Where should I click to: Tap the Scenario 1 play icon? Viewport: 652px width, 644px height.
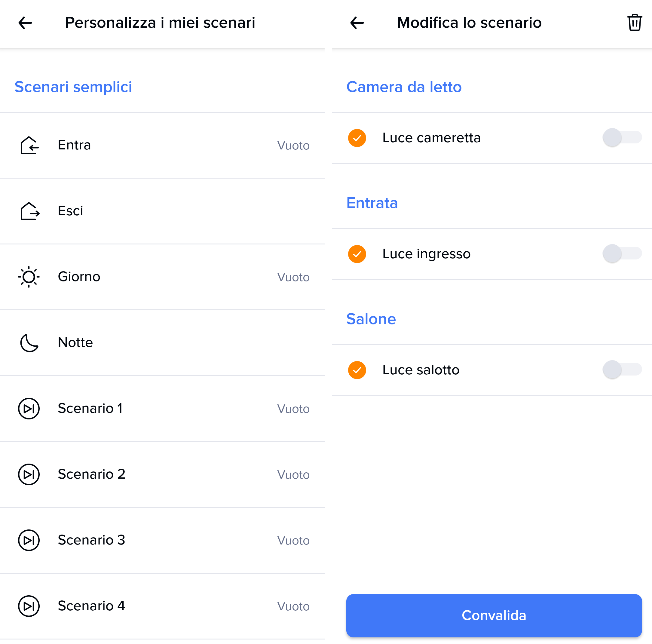point(29,408)
